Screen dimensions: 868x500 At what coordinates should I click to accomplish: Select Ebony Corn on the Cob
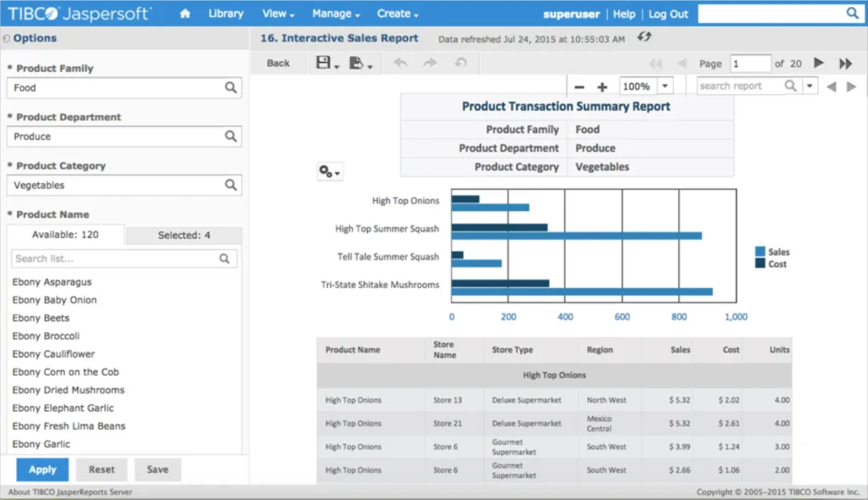pos(65,372)
